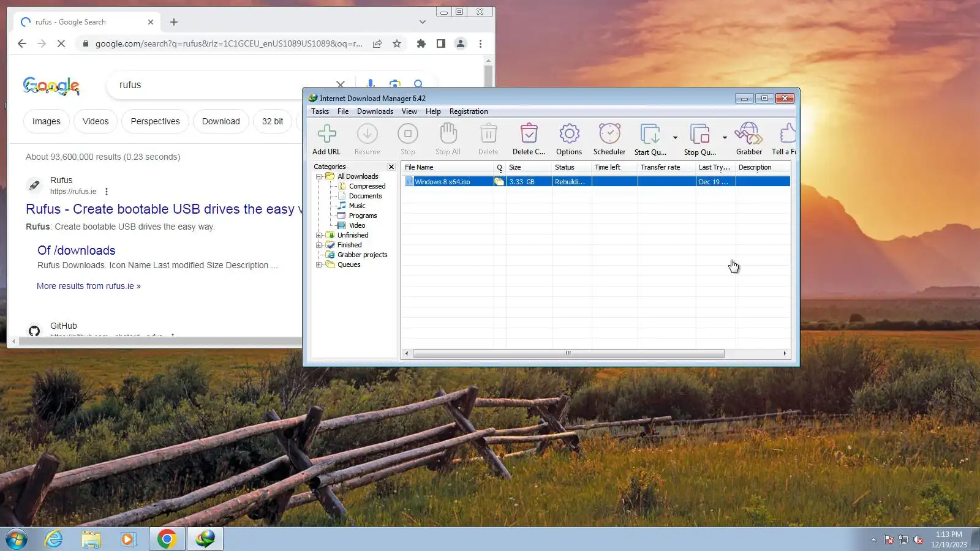Expand the Finished category node
Screen dimensions: 980x551
(x=318, y=245)
